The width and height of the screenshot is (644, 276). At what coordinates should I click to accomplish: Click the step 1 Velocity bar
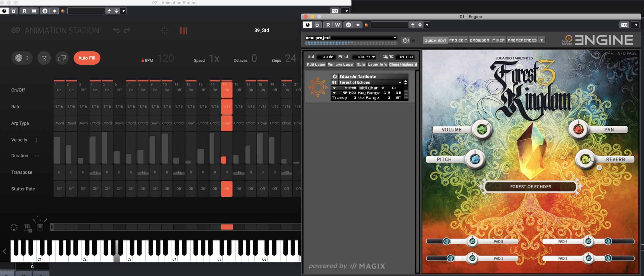[x=57, y=150]
